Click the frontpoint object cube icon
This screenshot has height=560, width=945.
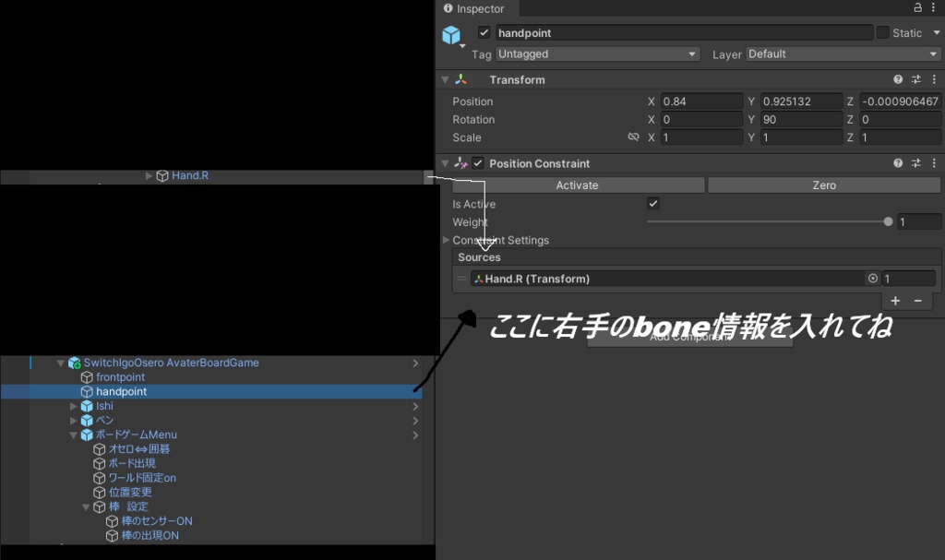point(87,377)
